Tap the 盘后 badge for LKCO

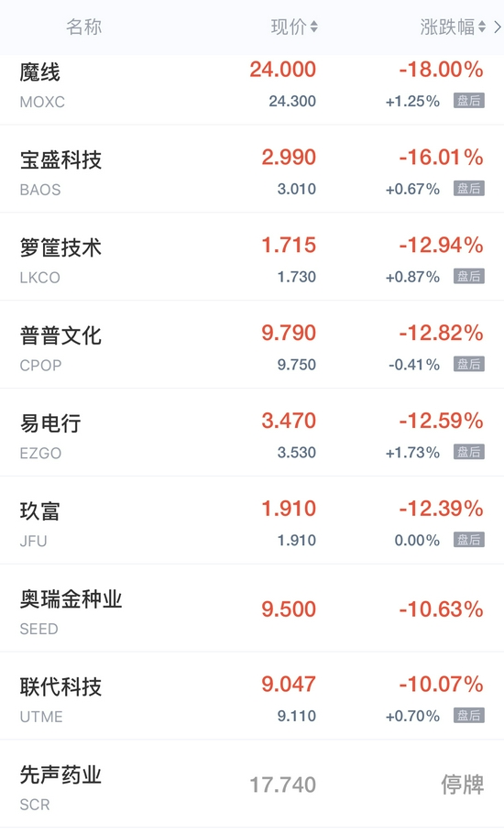[x=469, y=276]
